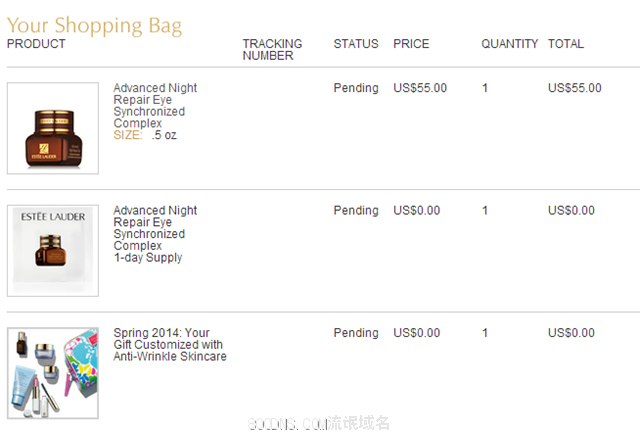Open the 1-day Supply sample thumbnail

click(53, 251)
